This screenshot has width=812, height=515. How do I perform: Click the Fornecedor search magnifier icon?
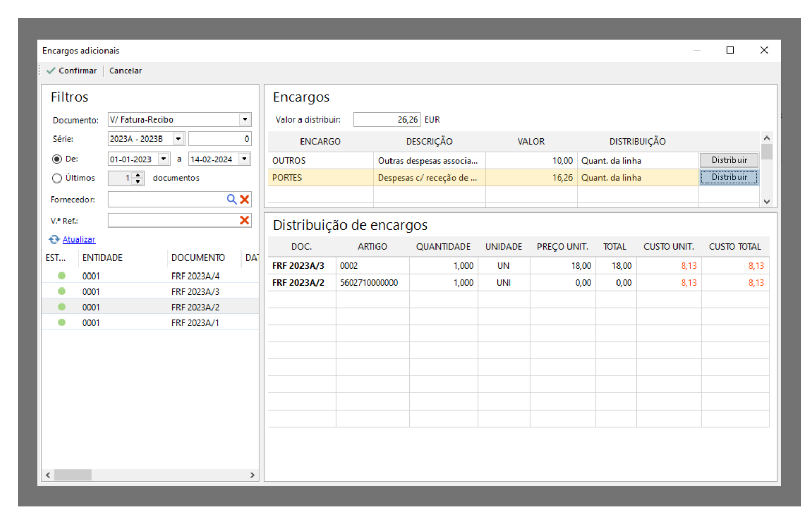[x=231, y=199]
